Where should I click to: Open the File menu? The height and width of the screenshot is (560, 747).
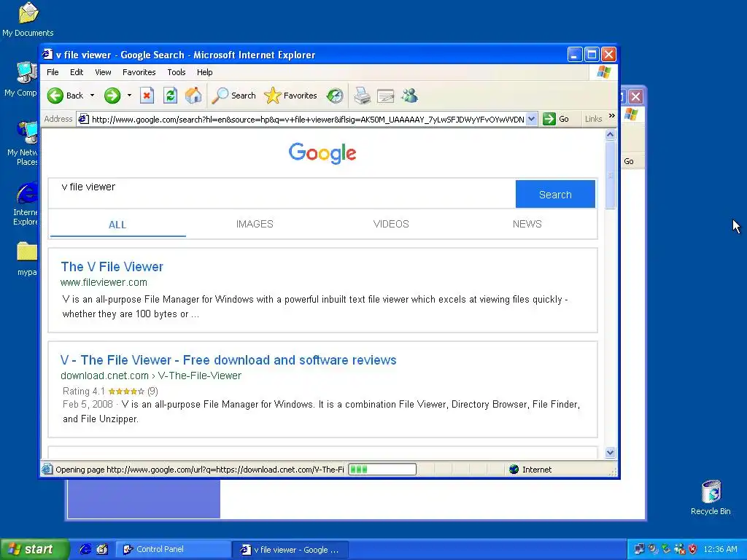(53, 72)
